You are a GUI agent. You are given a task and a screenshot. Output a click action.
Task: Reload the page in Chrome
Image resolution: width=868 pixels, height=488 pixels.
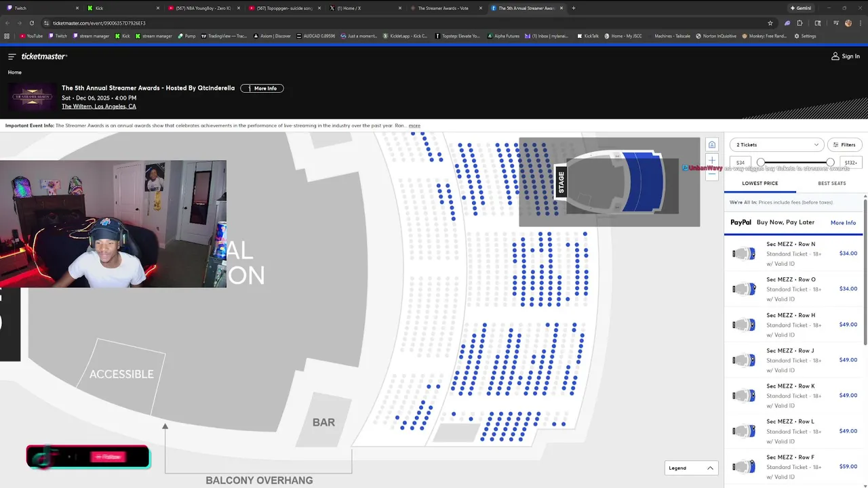click(x=31, y=23)
